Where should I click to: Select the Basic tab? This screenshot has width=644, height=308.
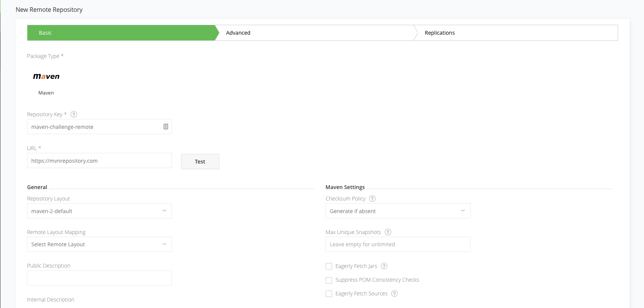[x=45, y=33]
